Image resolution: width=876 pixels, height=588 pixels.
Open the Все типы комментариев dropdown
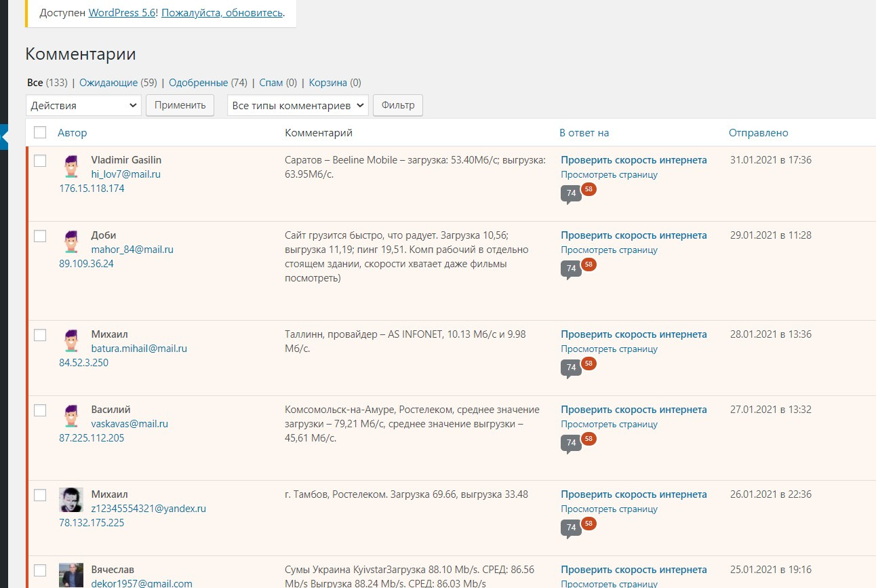[x=298, y=106]
